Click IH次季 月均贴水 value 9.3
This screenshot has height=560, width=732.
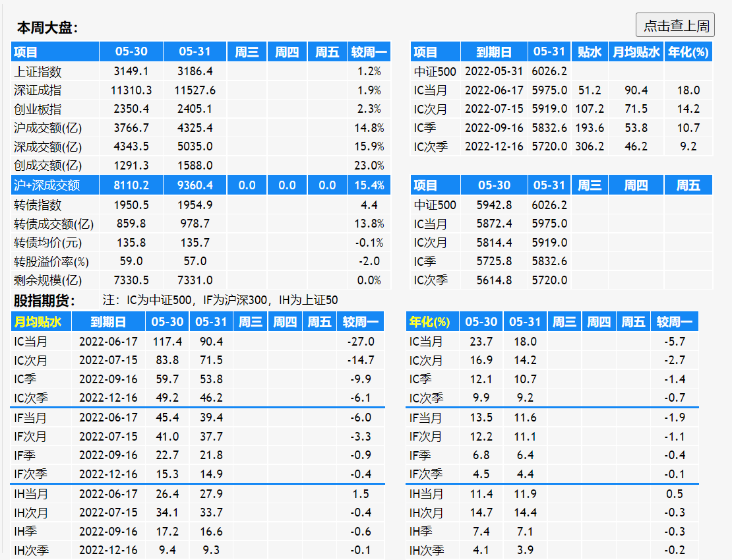point(211,549)
